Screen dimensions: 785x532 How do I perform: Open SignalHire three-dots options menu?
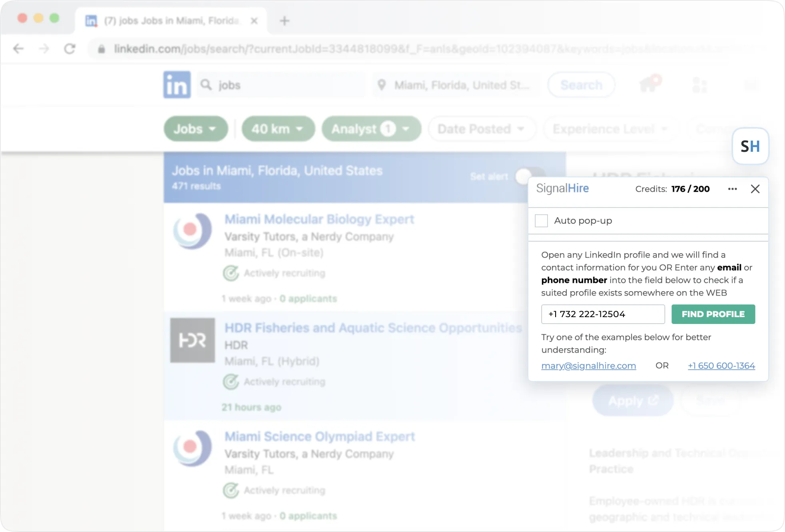click(732, 189)
